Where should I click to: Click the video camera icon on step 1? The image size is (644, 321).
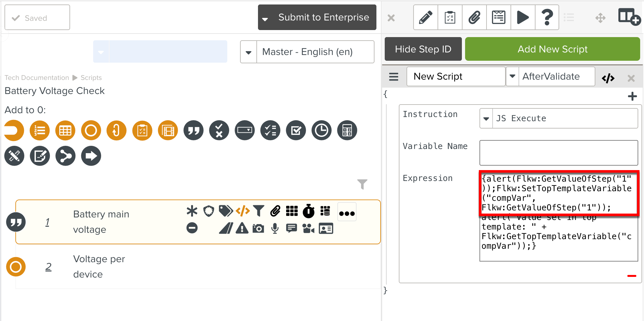pyautogui.click(x=309, y=228)
